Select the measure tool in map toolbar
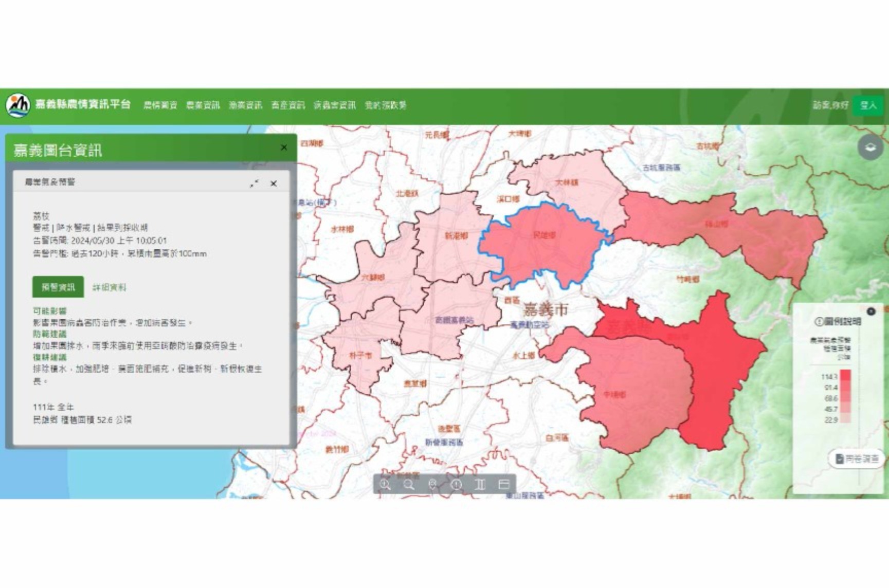The width and height of the screenshot is (889, 588). [x=480, y=484]
